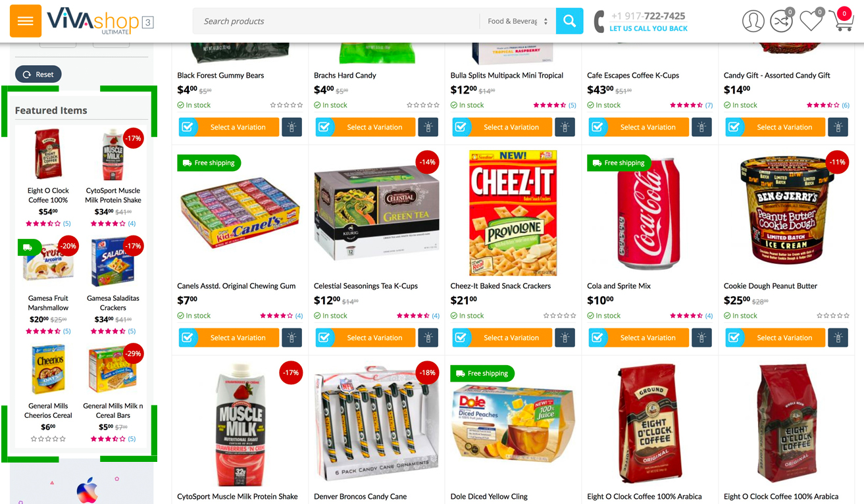
Task: Open the Gamesa Saladitas Crackers featured thumbnail
Action: [x=113, y=263]
